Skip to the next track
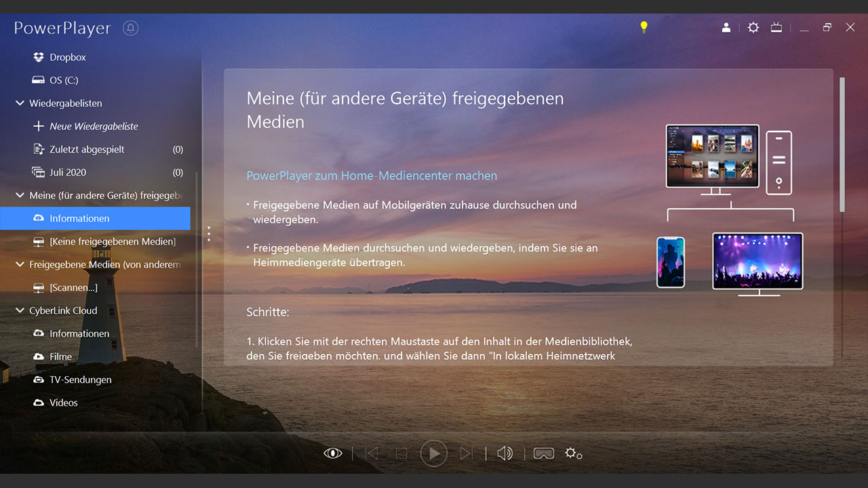Screen dimensions: 868x488 coord(467,453)
